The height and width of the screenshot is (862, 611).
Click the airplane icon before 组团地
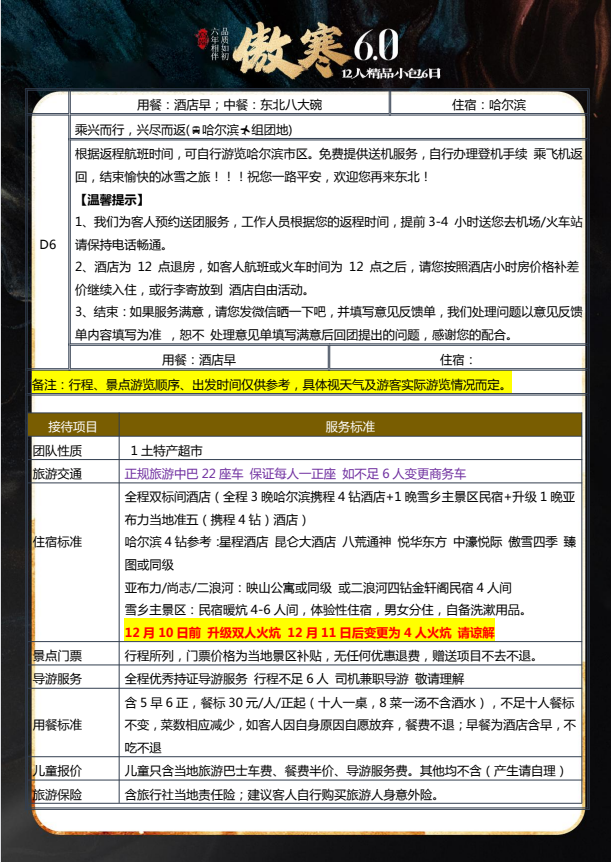245,131
